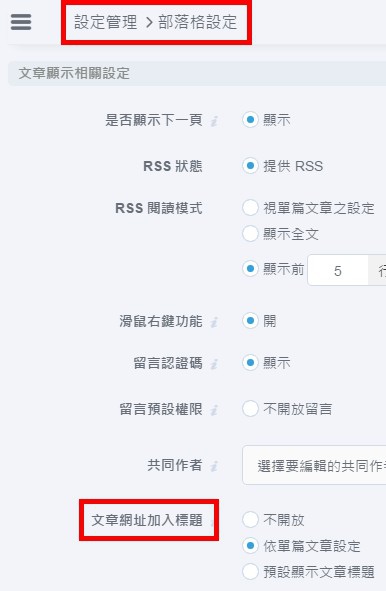Screen dimensions: 386x591
Task: Click info icon beside 滑鼠右鍵功能
Action: click(x=214, y=322)
